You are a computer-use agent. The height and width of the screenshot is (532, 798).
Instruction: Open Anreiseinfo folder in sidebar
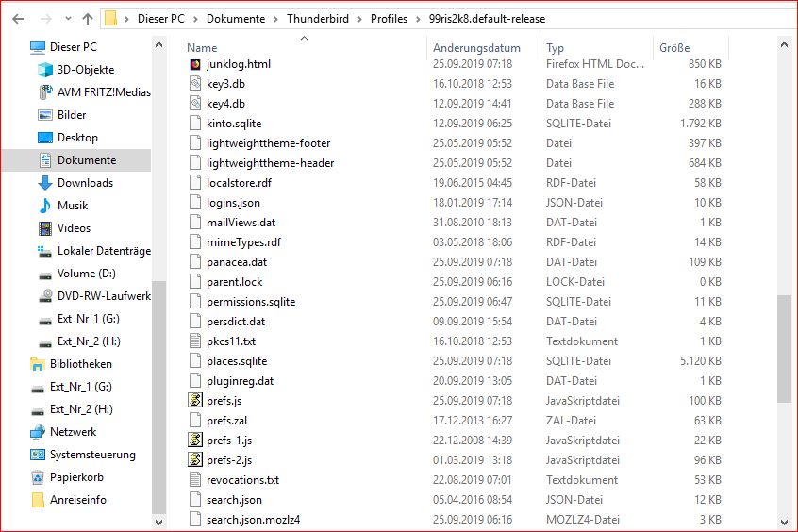[x=37, y=500]
